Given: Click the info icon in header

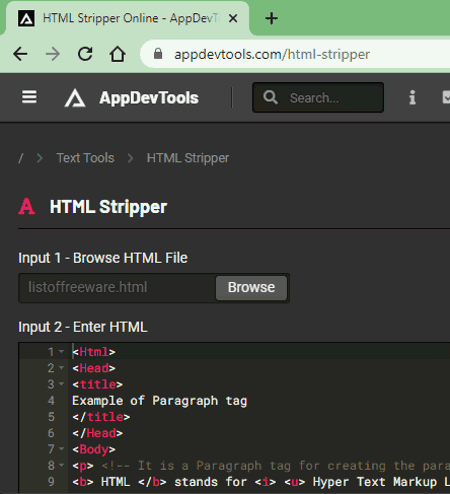Looking at the screenshot, I should point(412,98).
